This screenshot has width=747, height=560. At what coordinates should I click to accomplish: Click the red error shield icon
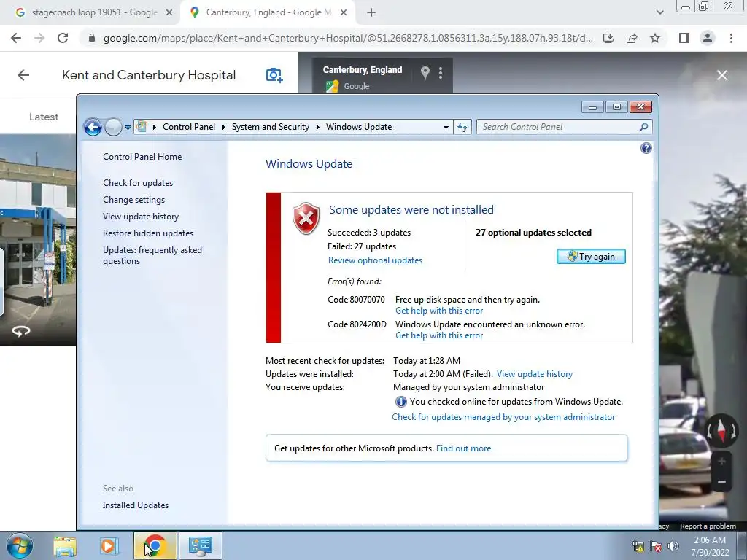[306, 218]
